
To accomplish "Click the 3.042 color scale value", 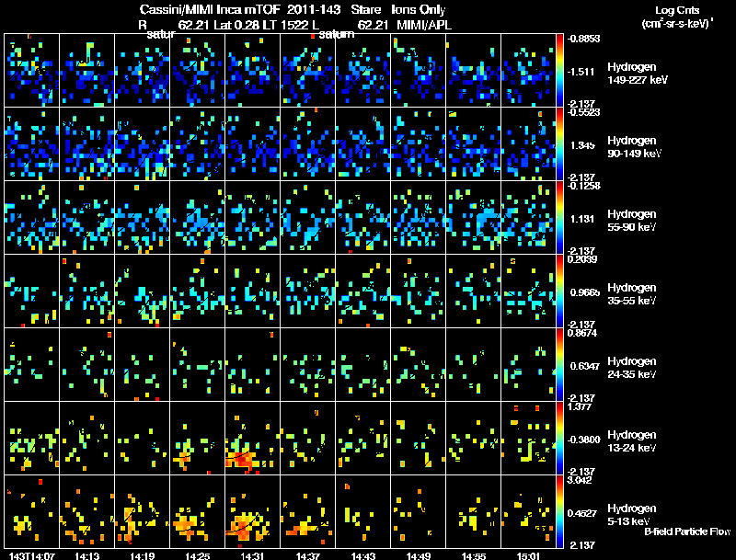I will pos(580,480).
